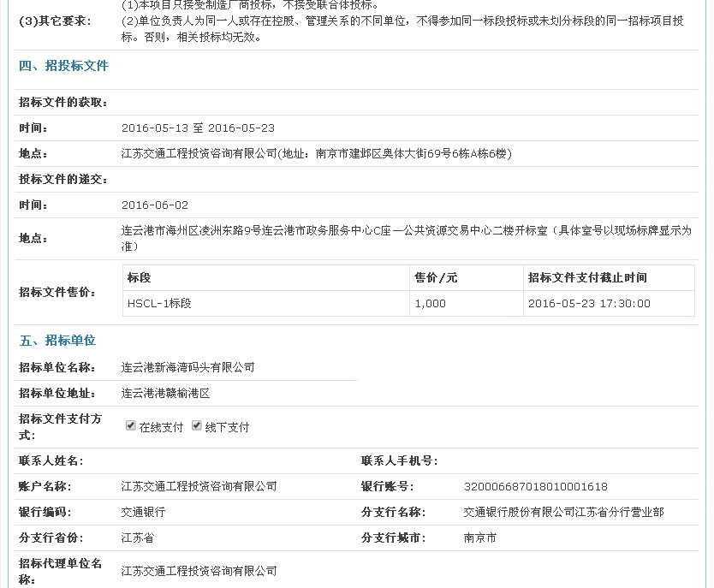Click the bank account number 320006687018010001618
The height and width of the screenshot is (588, 714).
(x=536, y=486)
